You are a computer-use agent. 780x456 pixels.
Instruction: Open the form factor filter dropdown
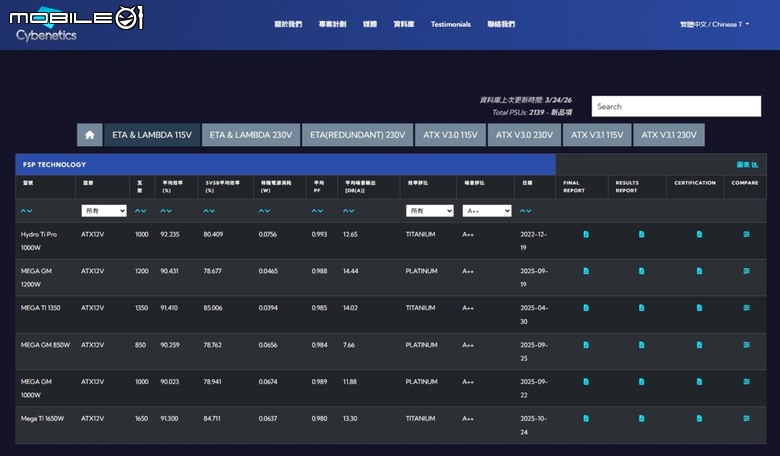pyautogui.click(x=104, y=211)
